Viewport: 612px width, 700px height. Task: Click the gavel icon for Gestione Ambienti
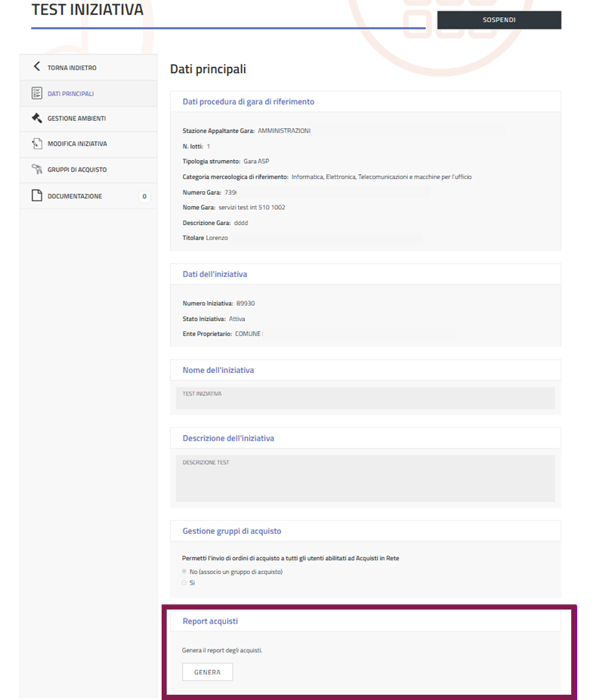click(36, 119)
